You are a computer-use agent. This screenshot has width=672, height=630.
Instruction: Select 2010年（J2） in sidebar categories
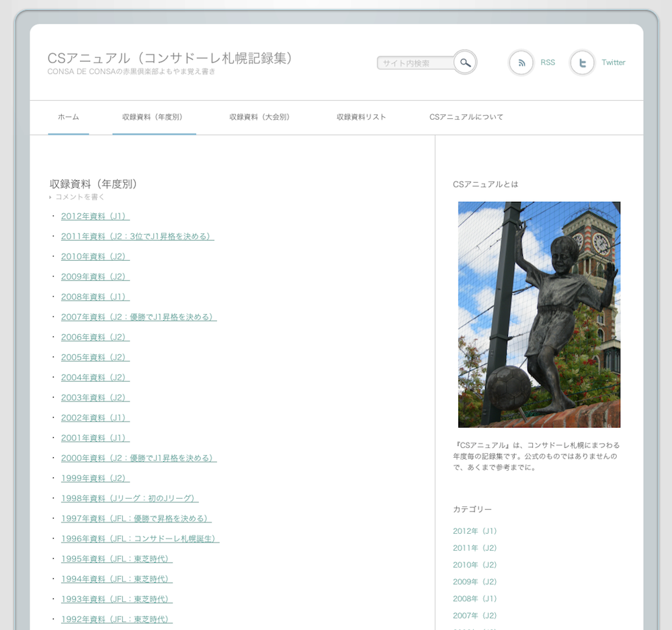pyautogui.click(x=474, y=565)
